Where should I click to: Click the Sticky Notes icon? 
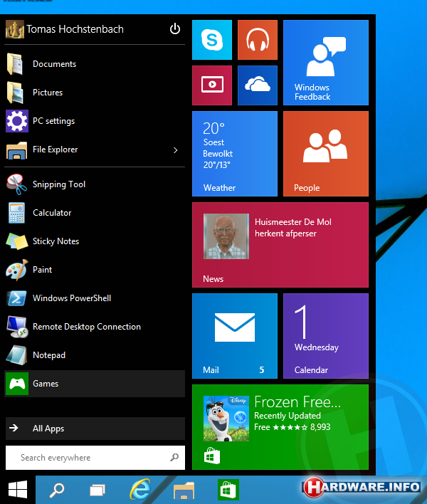[17, 241]
